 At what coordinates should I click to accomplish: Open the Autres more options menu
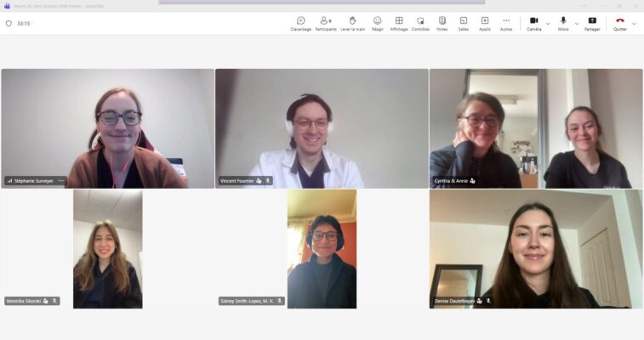pyautogui.click(x=506, y=23)
